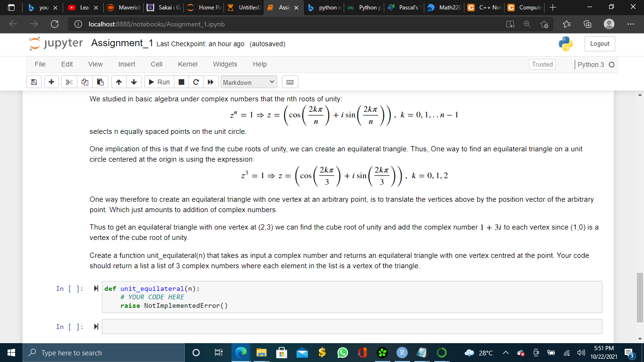Click the Run button
This screenshot has width=644, height=362.
point(159,82)
